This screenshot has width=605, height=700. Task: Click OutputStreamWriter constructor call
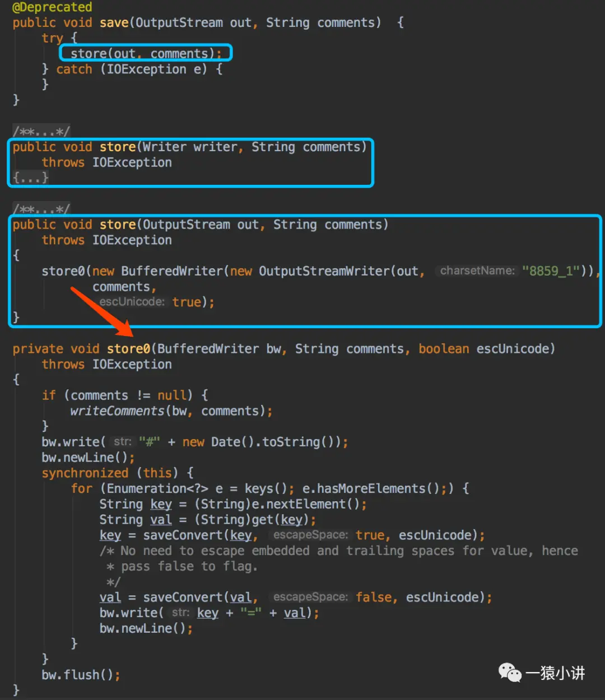[x=324, y=271]
